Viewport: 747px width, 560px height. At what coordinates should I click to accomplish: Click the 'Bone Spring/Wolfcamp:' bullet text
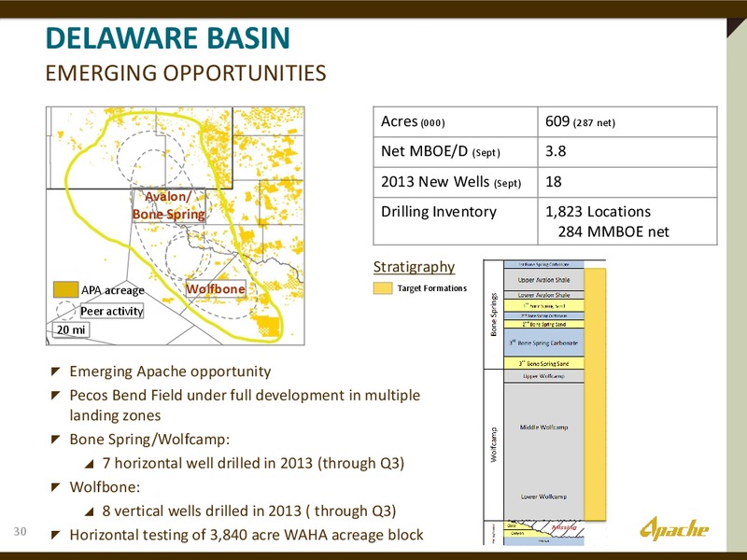click(x=149, y=439)
